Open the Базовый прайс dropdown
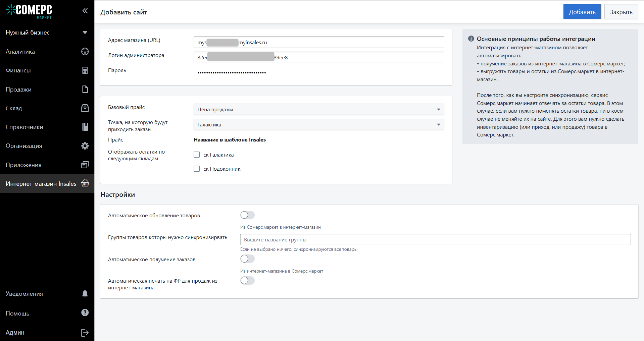Image resolution: width=644 pixels, height=341 pixels. [319, 109]
